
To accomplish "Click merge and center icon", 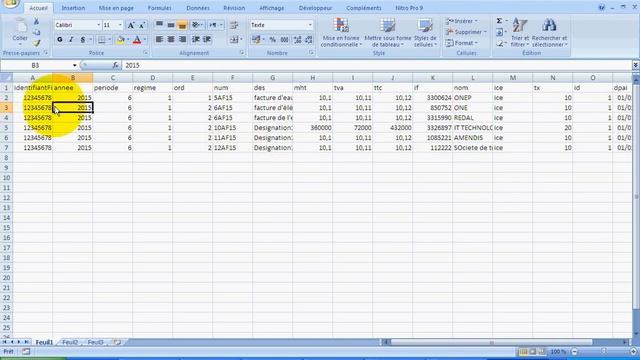I will [x=233, y=39].
